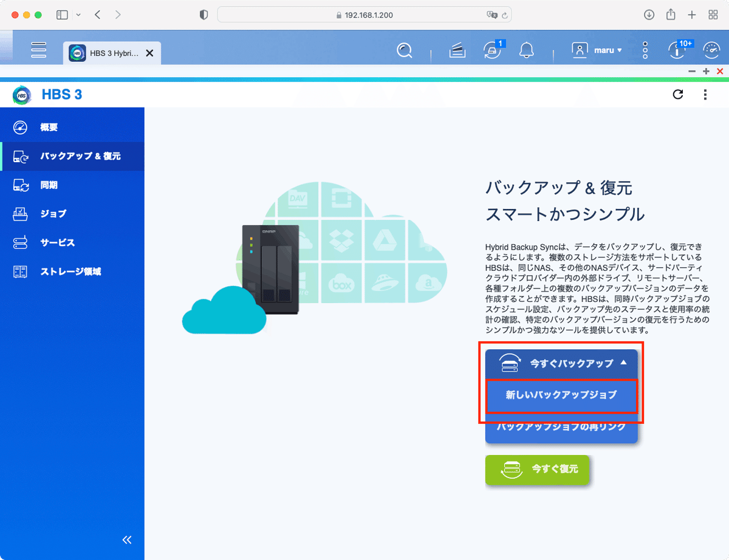Open Safari share menu

(x=671, y=14)
